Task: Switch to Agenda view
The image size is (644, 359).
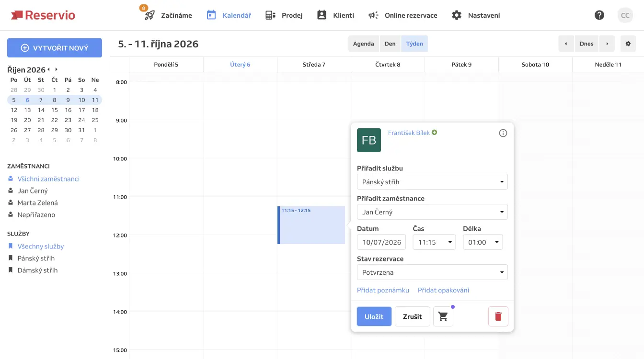Action: (x=364, y=44)
